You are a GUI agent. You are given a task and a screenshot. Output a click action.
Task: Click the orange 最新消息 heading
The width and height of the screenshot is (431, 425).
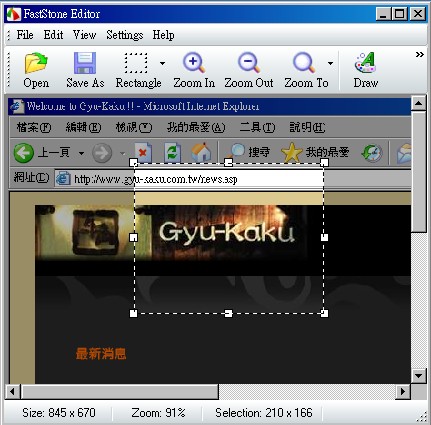coord(101,354)
